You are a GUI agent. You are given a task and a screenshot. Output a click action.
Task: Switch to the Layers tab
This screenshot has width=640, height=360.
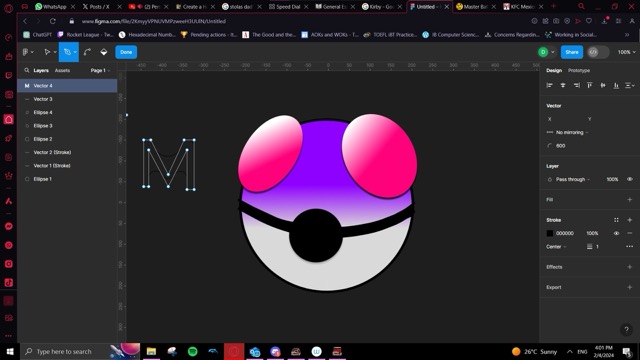pos(41,70)
